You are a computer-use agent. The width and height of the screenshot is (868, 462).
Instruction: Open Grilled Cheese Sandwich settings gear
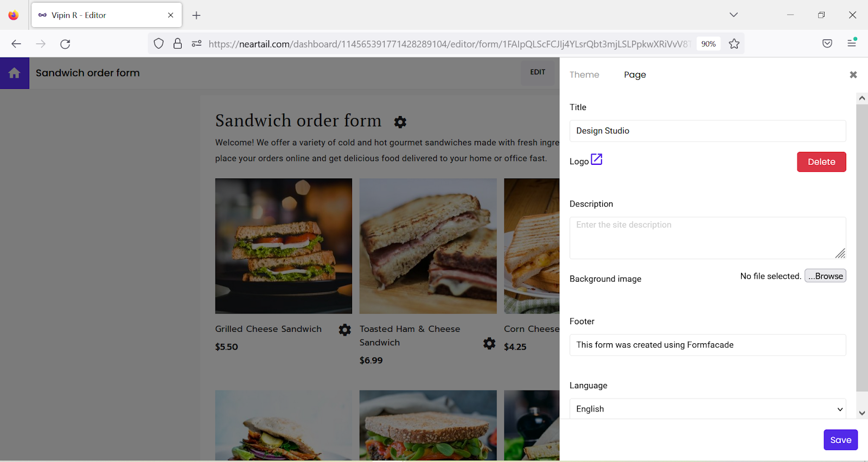pos(344,329)
